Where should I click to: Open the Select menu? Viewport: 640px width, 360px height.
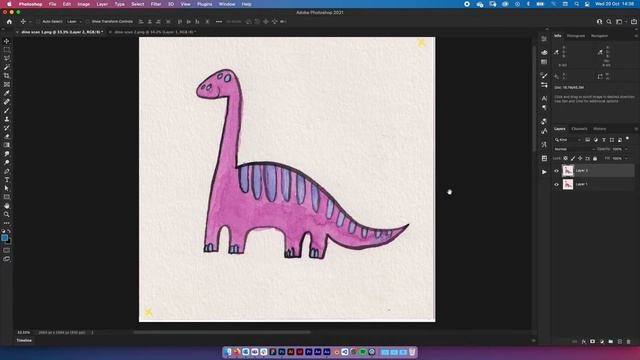coord(138,4)
